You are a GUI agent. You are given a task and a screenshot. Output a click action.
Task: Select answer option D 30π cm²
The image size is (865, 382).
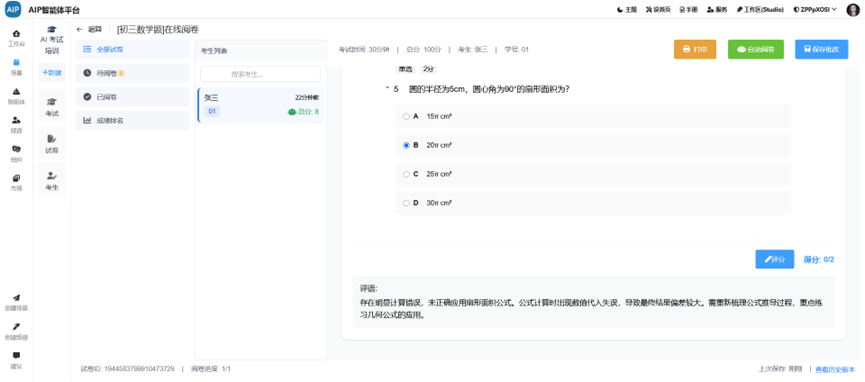[x=593, y=203]
